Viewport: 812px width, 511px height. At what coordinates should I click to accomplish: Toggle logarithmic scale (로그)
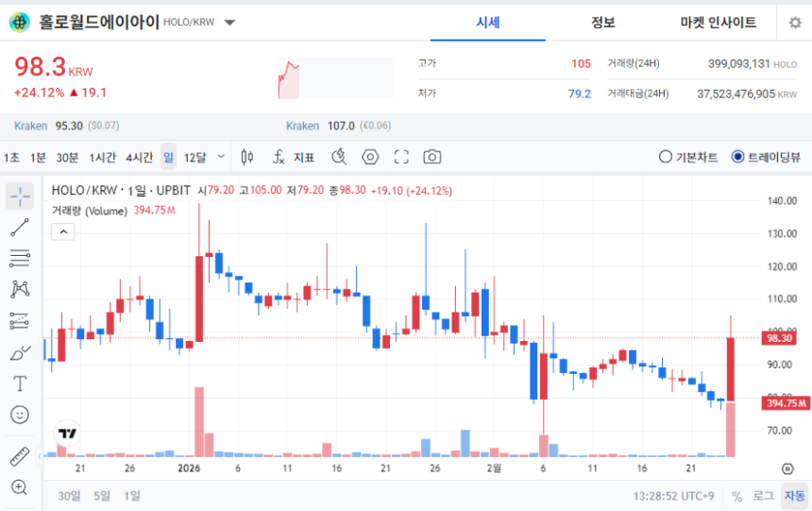coord(763,496)
